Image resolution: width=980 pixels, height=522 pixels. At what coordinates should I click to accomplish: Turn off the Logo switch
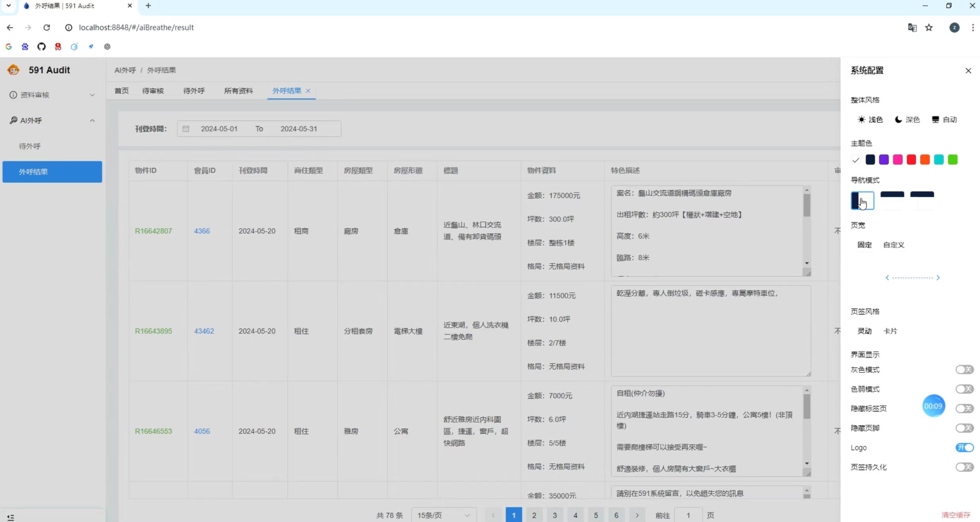(964, 447)
